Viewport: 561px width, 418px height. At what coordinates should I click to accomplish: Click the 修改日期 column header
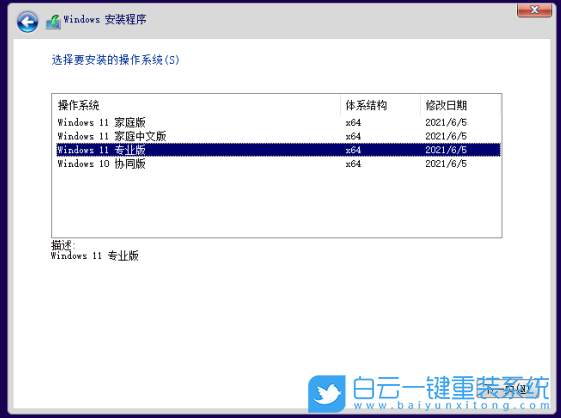tap(460, 105)
